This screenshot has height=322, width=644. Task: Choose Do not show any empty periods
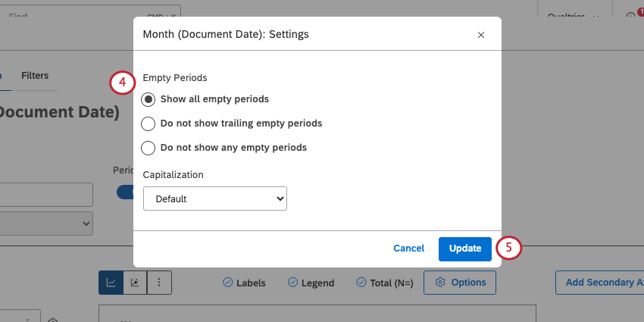point(149,148)
